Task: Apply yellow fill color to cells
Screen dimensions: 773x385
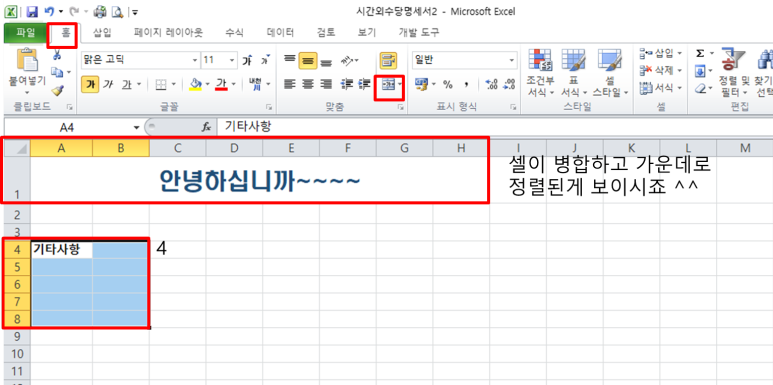Action: pos(196,84)
